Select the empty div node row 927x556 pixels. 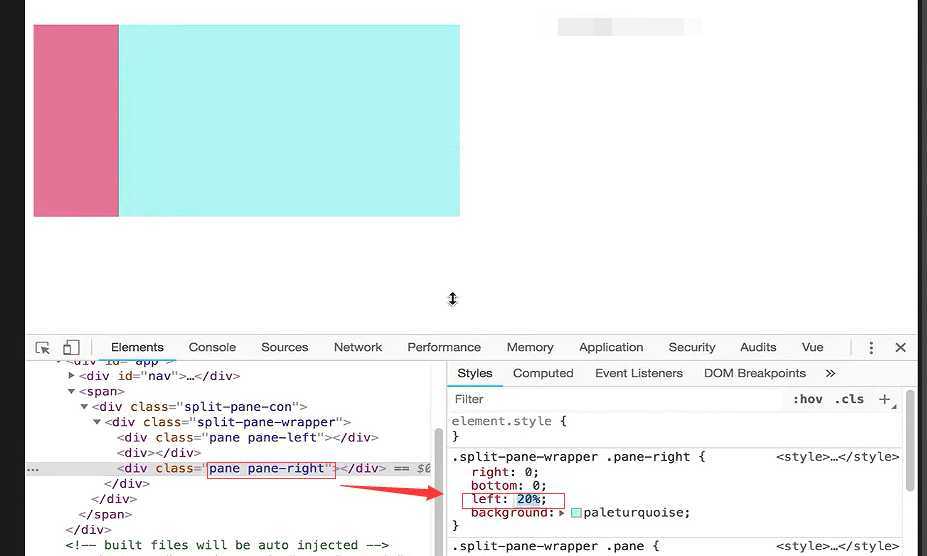[x=159, y=453]
